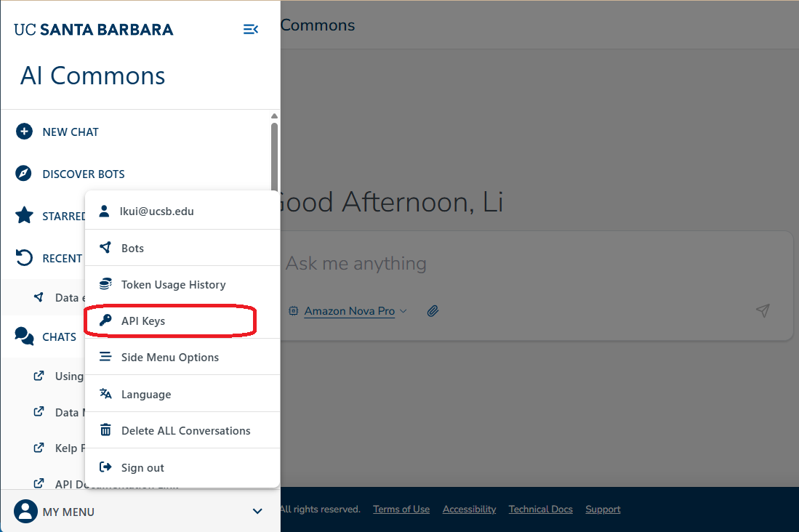Click Sign out in the menu
Viewport: 799px width, 532px height.
pos(182,467)
